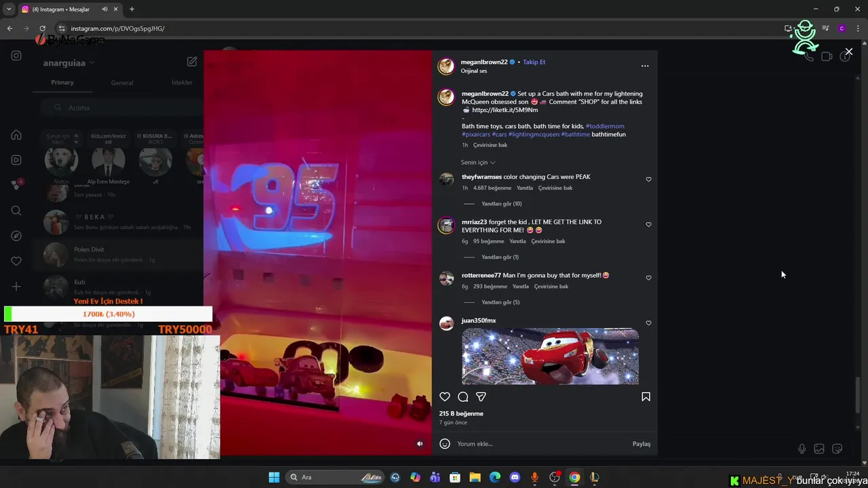
Task: Save the post with bookmark icon
Action: point(646,396)
